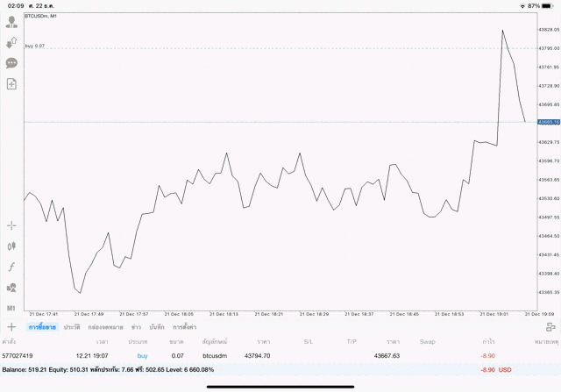Open the chat messages bubble icon
This screenshot has height=392, width=561.
12,63
